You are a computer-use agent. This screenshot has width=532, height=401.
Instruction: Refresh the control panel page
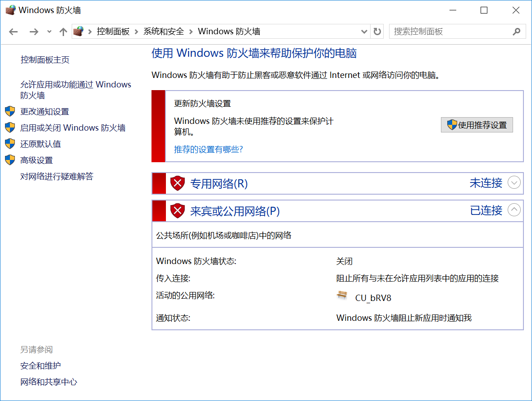(377, 32)
